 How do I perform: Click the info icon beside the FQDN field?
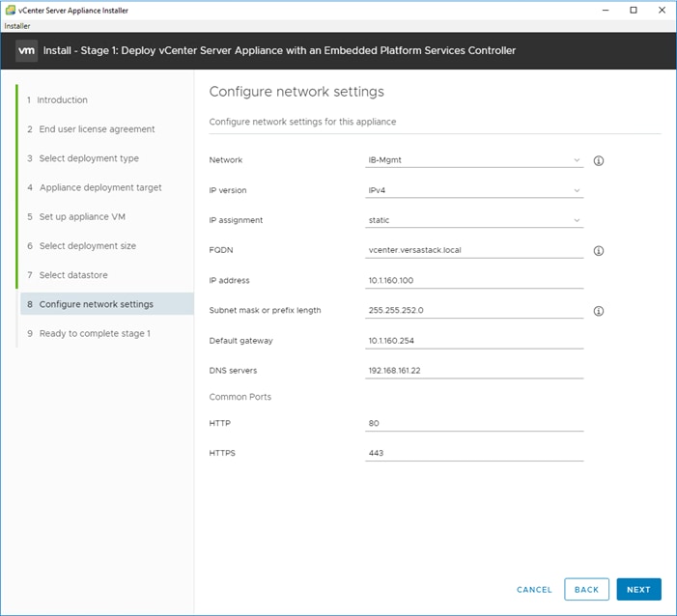click(598, 251)
